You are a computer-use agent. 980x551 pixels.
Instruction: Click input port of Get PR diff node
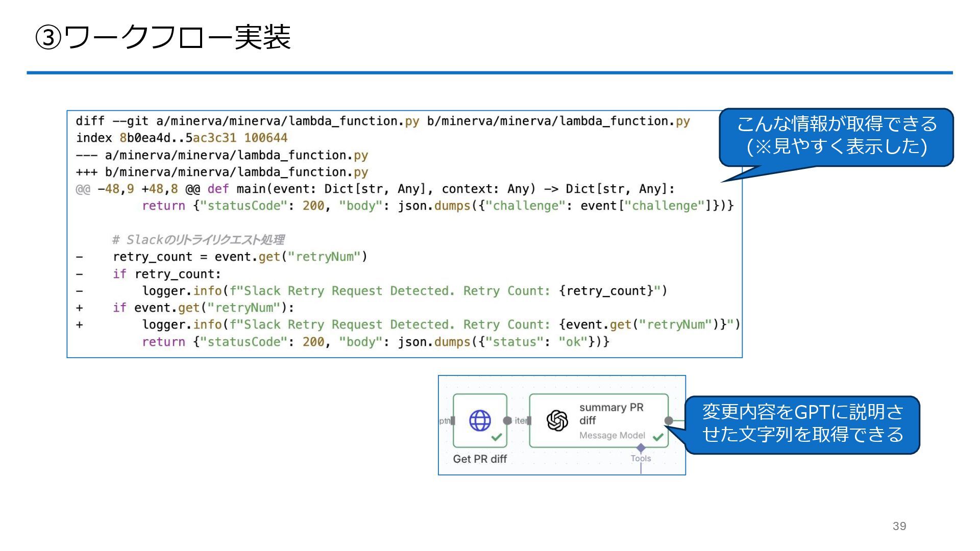click(x=453, y=421)
